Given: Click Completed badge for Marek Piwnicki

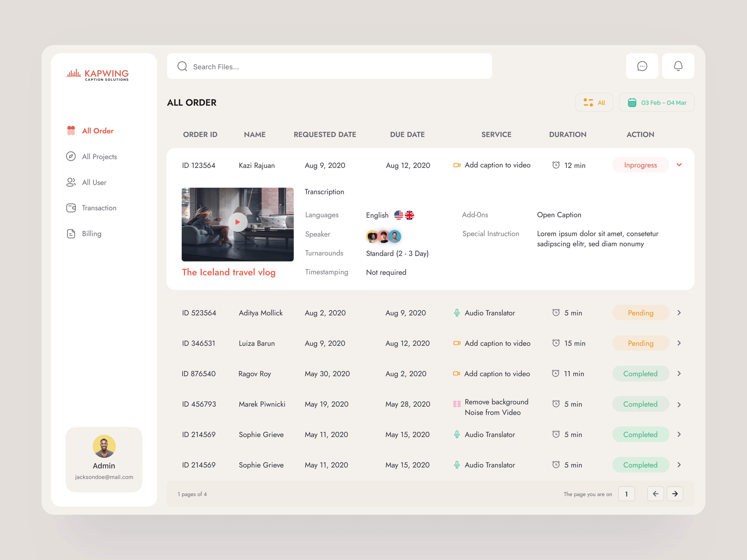Looking at the screenshot, I should 641,404.
